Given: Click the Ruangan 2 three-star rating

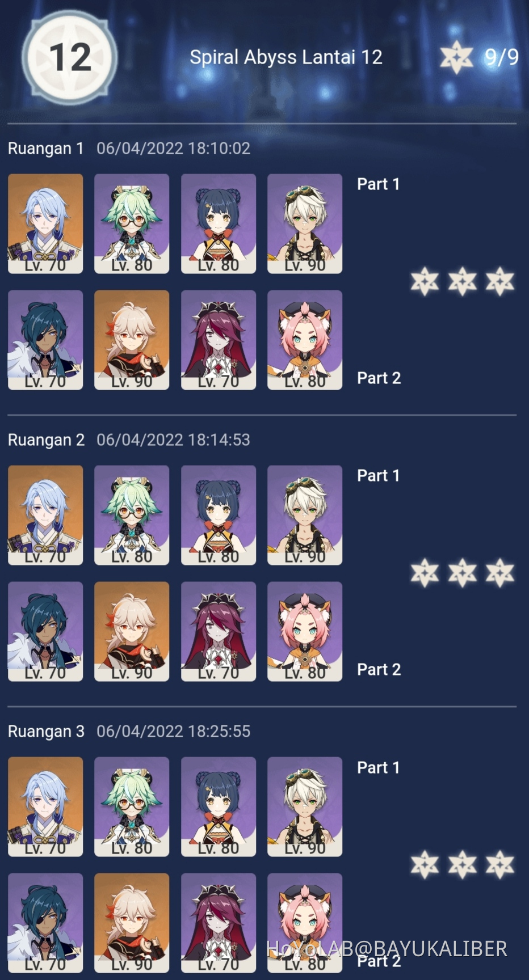Looking at the screenshot, I should click(x=463, y=573).
